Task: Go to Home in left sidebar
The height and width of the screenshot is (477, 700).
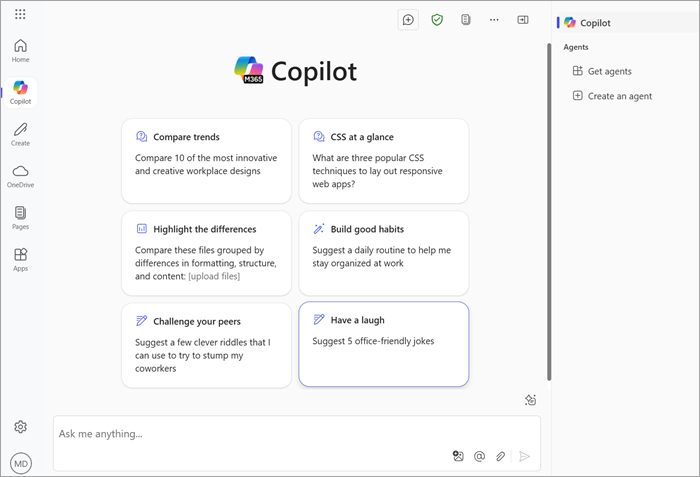Action: click(21, 51)
